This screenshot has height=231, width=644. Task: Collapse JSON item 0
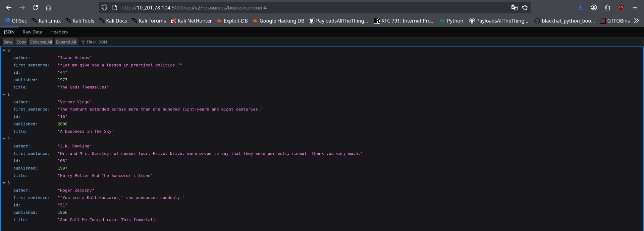[x=4, y=51]
